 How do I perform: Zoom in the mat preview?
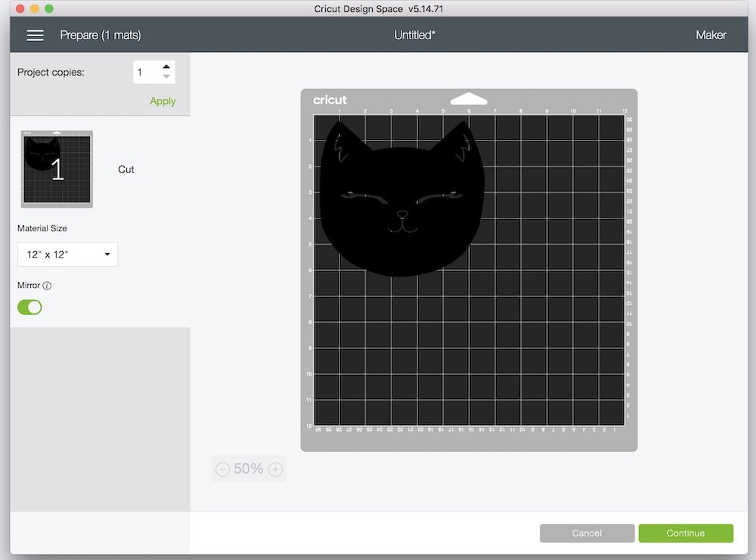pos(275,469)
